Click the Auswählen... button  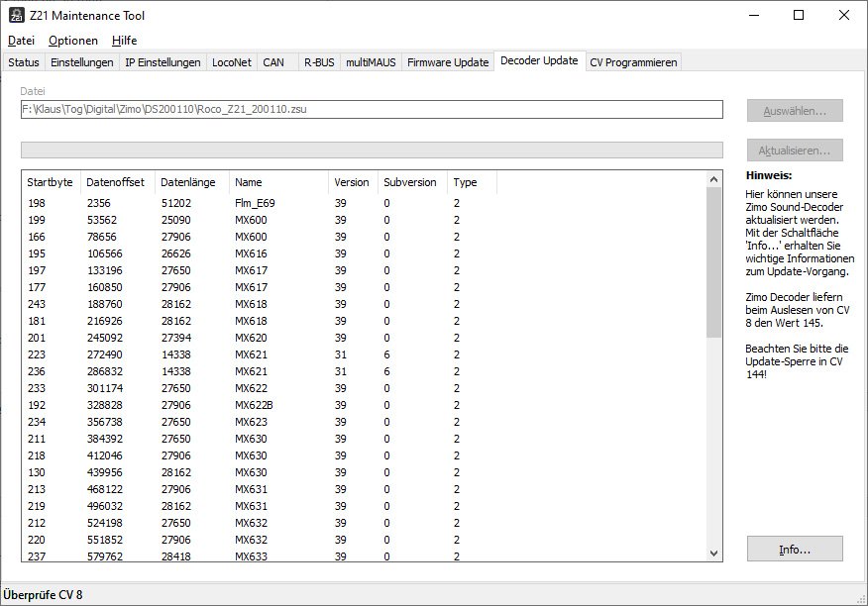point(795,111)
